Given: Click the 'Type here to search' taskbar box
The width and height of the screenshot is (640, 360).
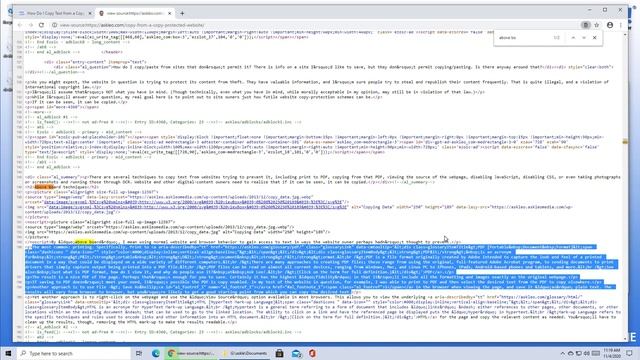Looking at the screenshot, I should pyautogui.click(x=73, y=353).
